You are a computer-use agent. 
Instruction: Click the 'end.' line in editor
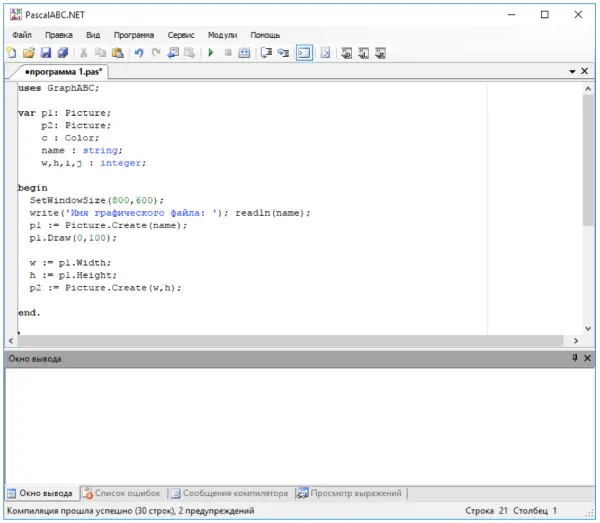coord(29,313)
